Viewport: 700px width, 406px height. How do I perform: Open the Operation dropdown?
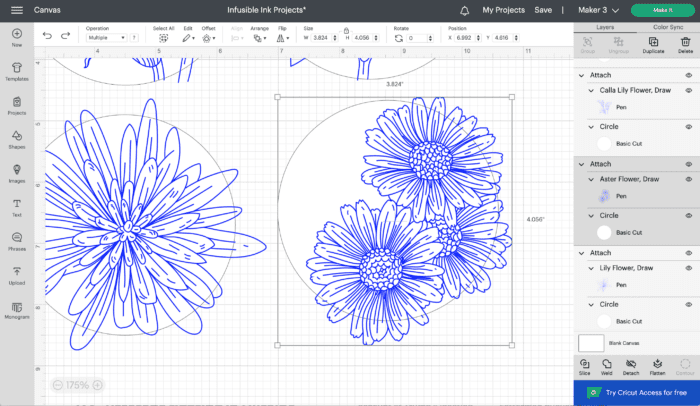point(110,37)
